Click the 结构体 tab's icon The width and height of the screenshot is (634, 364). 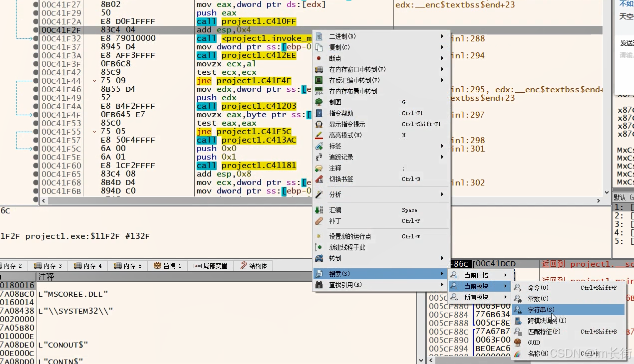click(x=244, y=266)
